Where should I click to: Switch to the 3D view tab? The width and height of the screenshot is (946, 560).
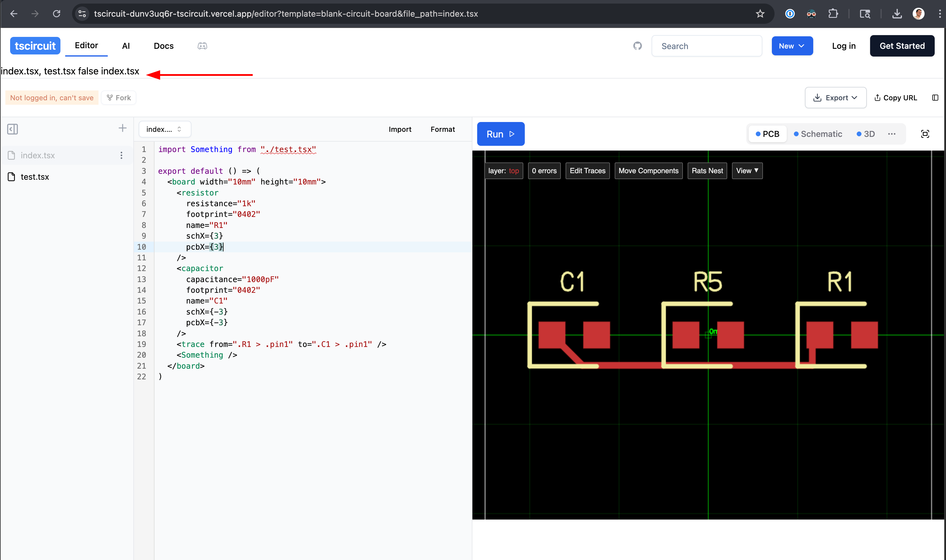(866, 134)
